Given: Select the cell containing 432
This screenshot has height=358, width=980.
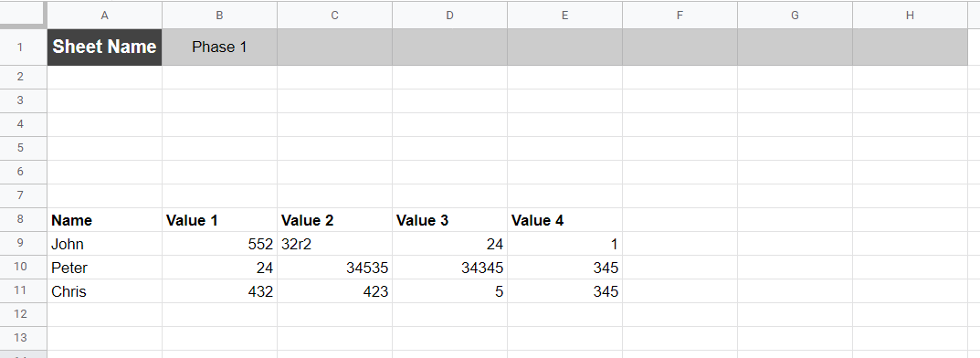Looking at the screenshot, I should pos(219,291).
